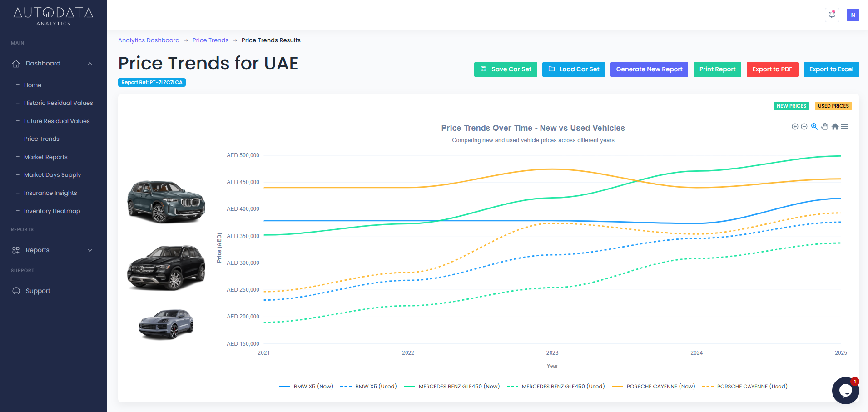
Task: Select the selection zoom magnifier tool
Action: pyautogui.click(x=814, y=127)
